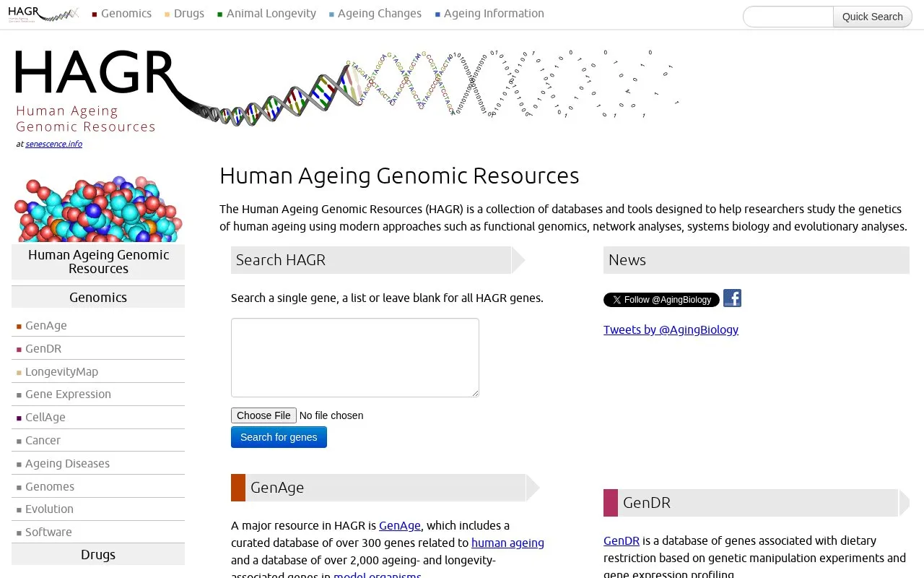Image resolution: width=924 pixels, height=578 pixels.
Task: Open GenDR in the sidebar
Action: tap(43, 349)
